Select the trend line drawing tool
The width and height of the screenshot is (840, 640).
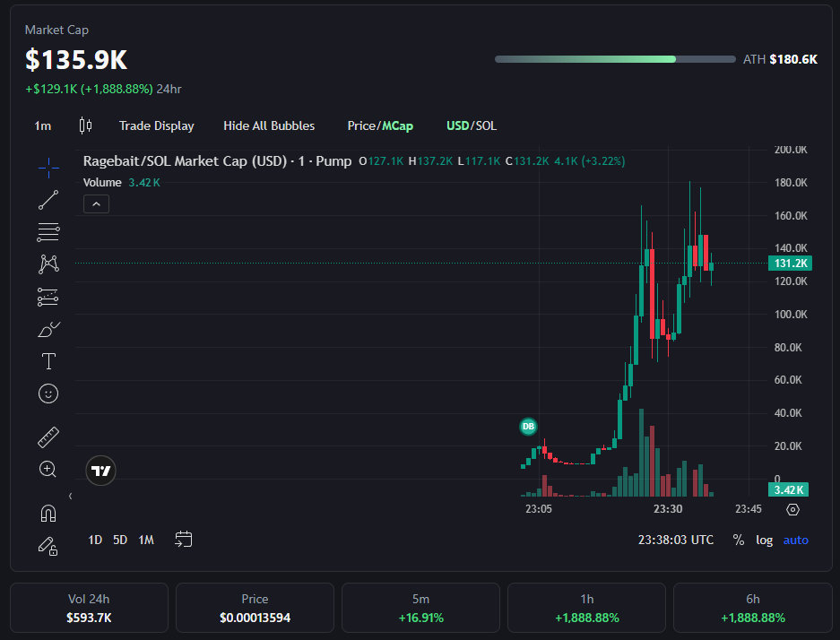[48, 200]
